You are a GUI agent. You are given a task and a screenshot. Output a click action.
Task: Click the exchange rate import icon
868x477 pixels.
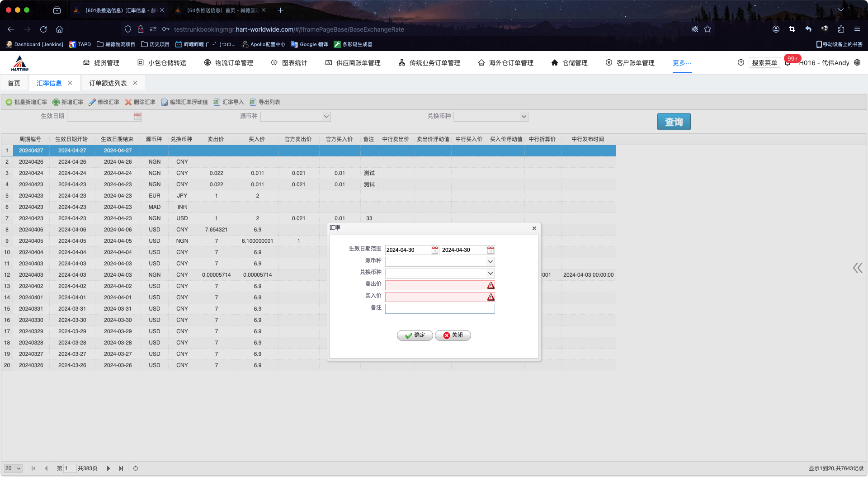tap(217, 102)
